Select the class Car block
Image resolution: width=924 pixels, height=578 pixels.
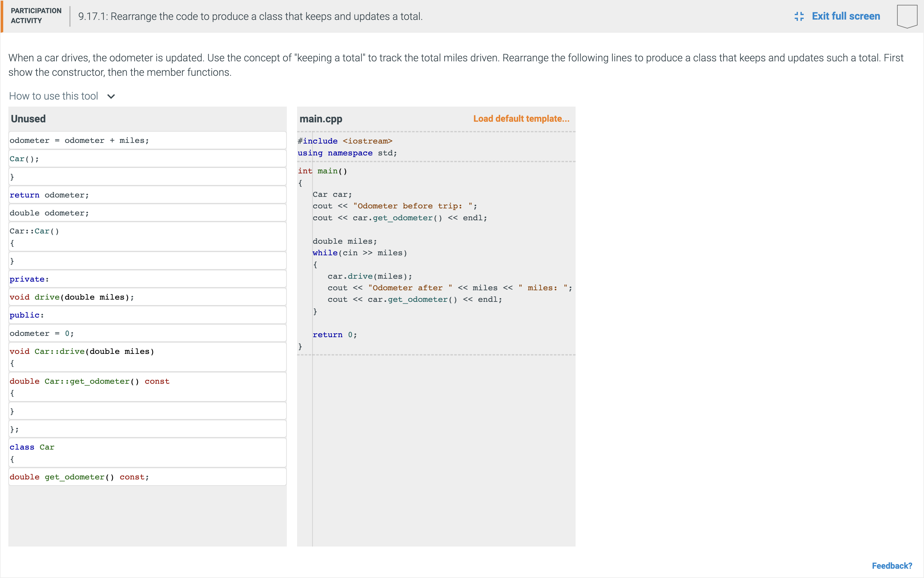tap(147, 453)
